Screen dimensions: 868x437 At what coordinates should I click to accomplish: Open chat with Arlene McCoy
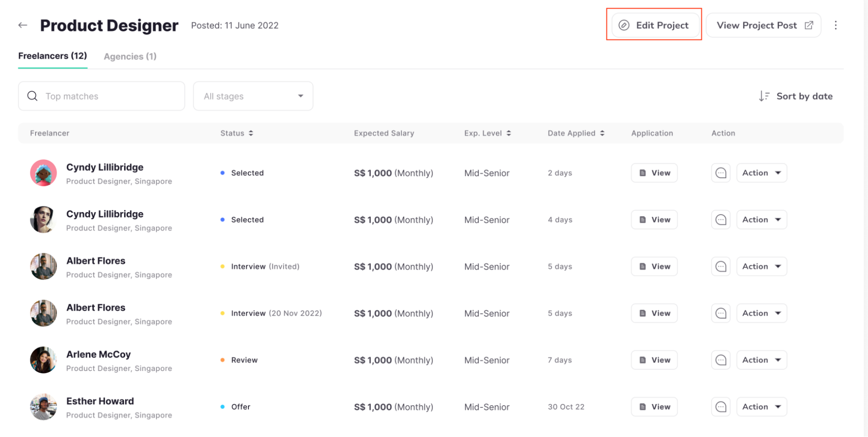pos(720,360)
